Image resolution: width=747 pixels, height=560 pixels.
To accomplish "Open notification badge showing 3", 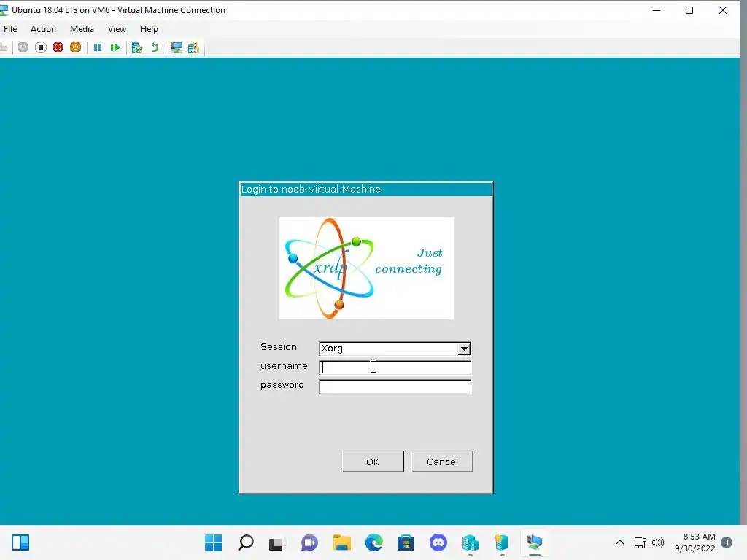I will [727, 542].
